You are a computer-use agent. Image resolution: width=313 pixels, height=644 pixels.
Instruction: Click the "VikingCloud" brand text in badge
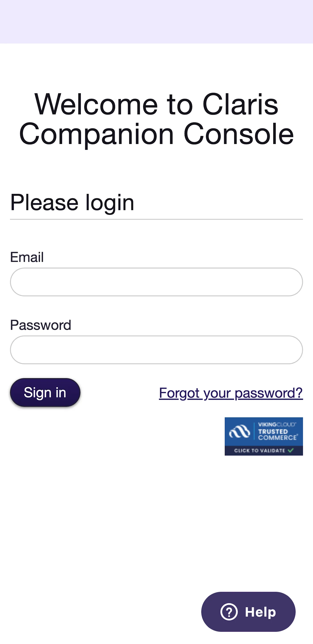(x=277, y=424)
